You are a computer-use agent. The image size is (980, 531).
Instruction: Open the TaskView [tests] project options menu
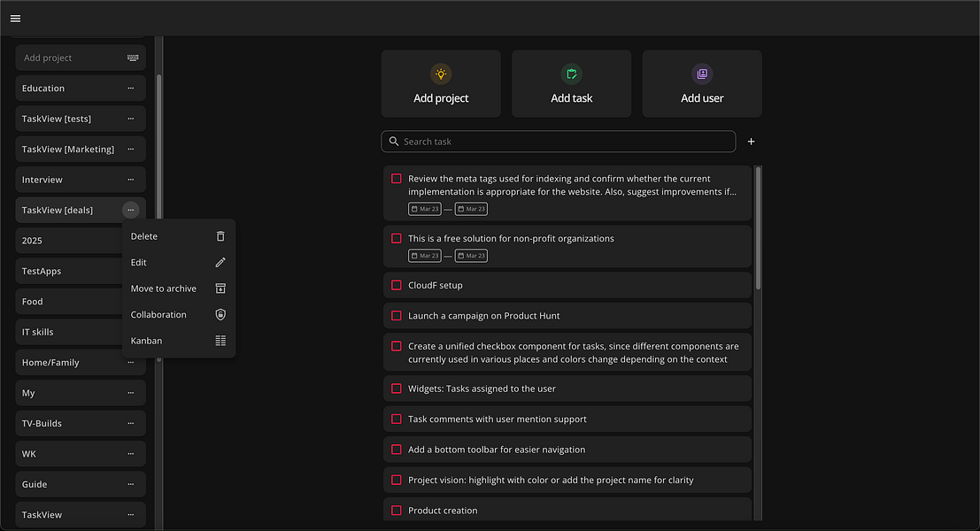click(130, 119)
